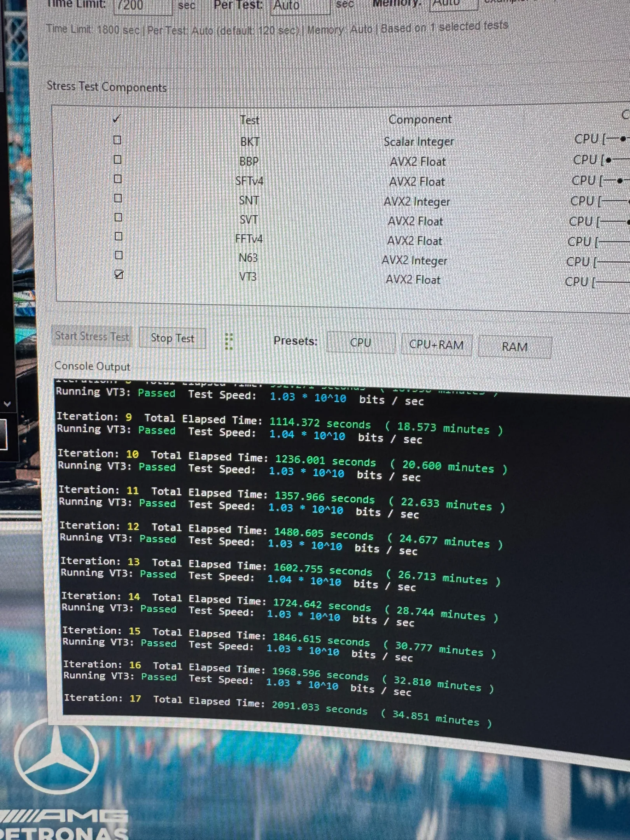Apply the CPU+RAM preset
The width and height of the screenshot is (630, 840).
tap(436, 345)
